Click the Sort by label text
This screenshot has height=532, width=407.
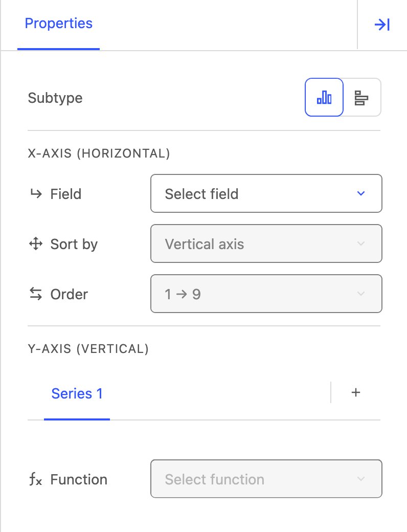(74, 245)
